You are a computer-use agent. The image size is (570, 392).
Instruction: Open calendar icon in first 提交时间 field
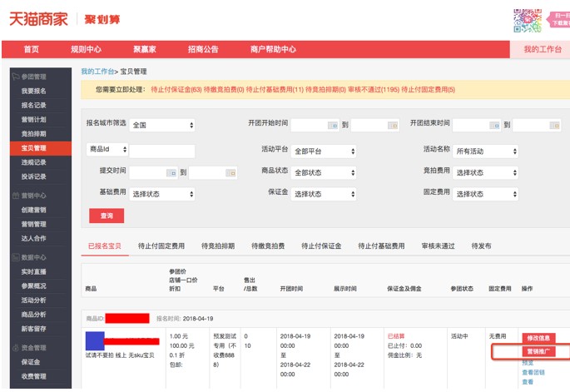[171, 173]
